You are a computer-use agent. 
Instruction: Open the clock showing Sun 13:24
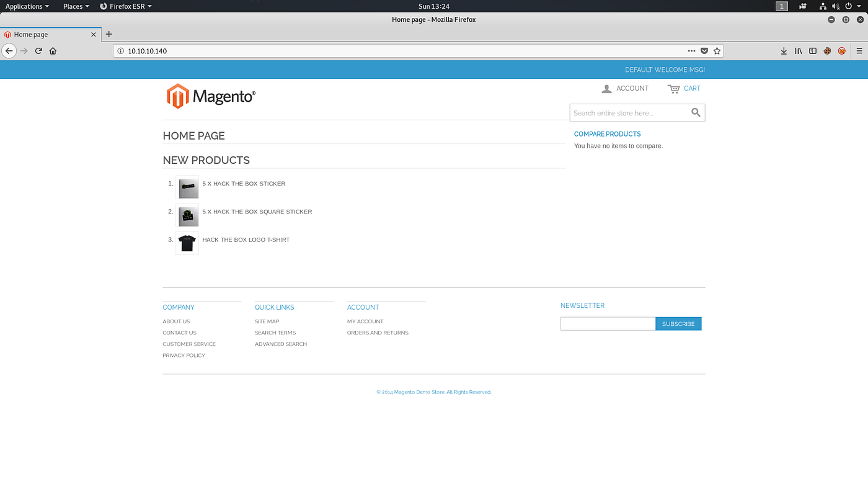tap(434, 6)
